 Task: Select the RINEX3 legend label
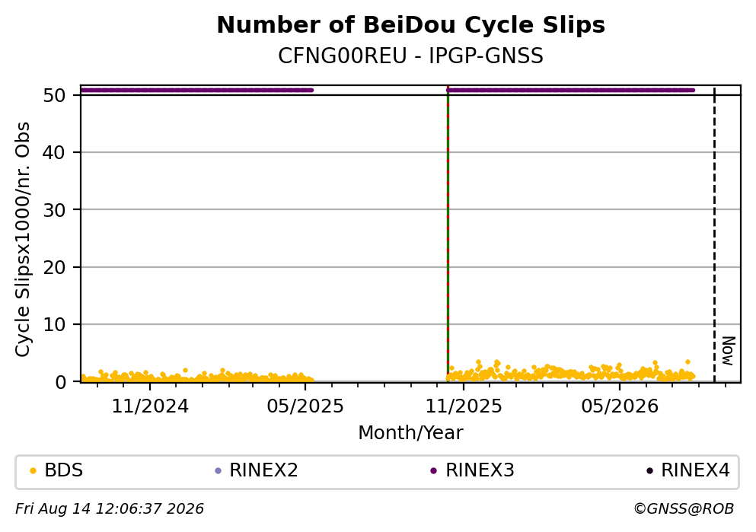pyautogui.click(x=480, y=470)
